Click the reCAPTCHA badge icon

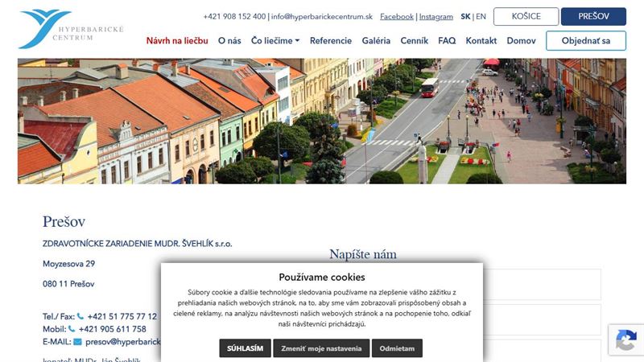626,339
